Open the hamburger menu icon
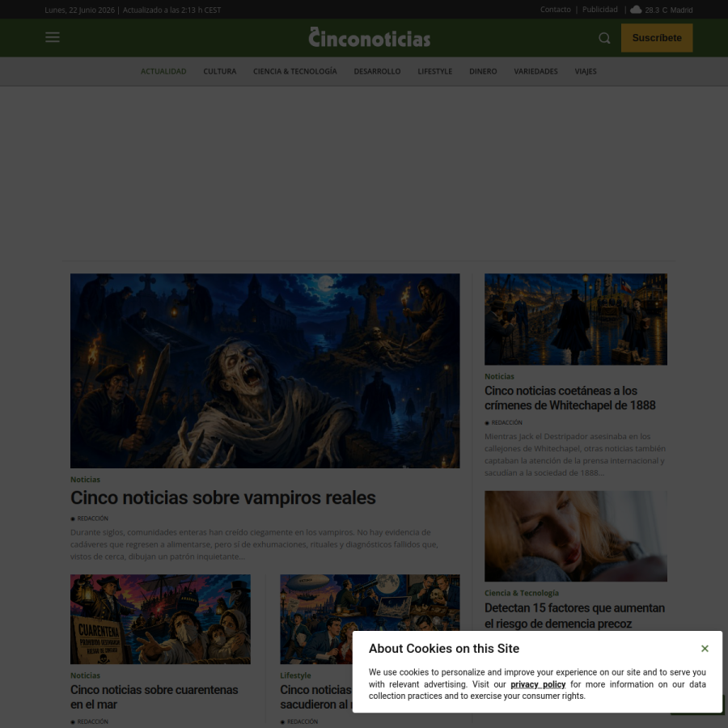Viewport: 728px width, 728px height. 53,37
